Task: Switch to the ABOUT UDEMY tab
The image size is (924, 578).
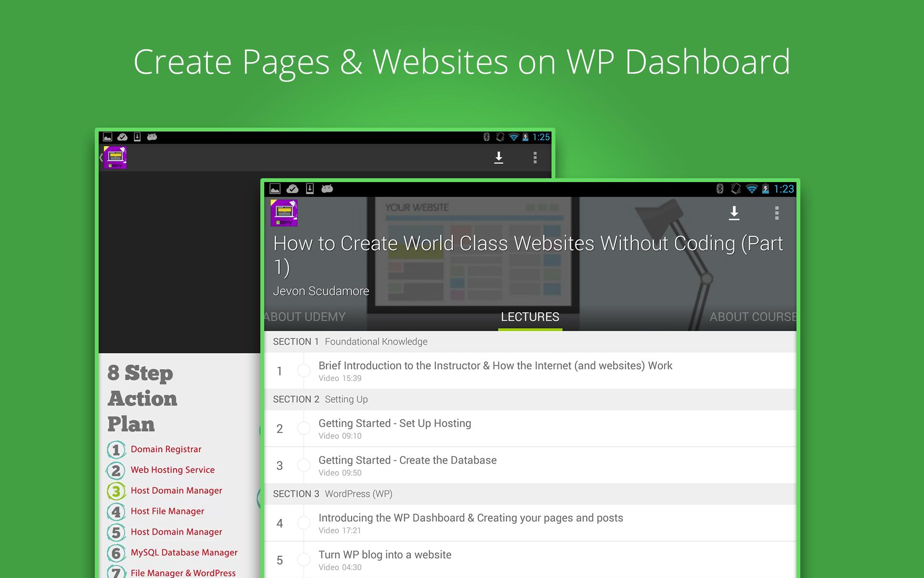Action: [305, 317]
